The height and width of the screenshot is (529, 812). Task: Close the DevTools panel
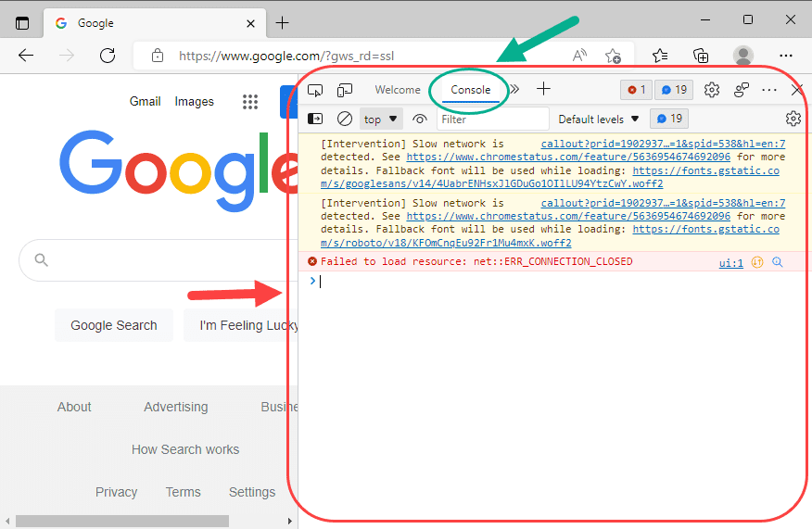[797, 90]
